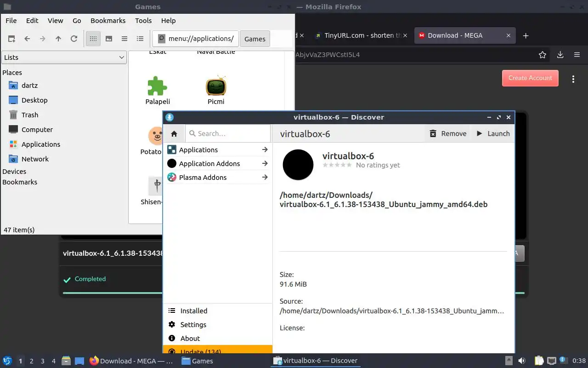
Task: Open the Update (134) page
Action: click(218, 350)
